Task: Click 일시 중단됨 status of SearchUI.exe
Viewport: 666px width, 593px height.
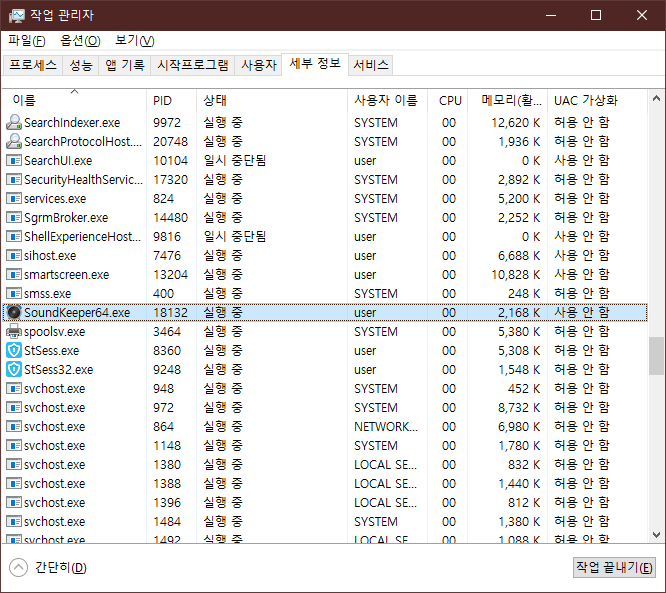Action: [234, 161]
